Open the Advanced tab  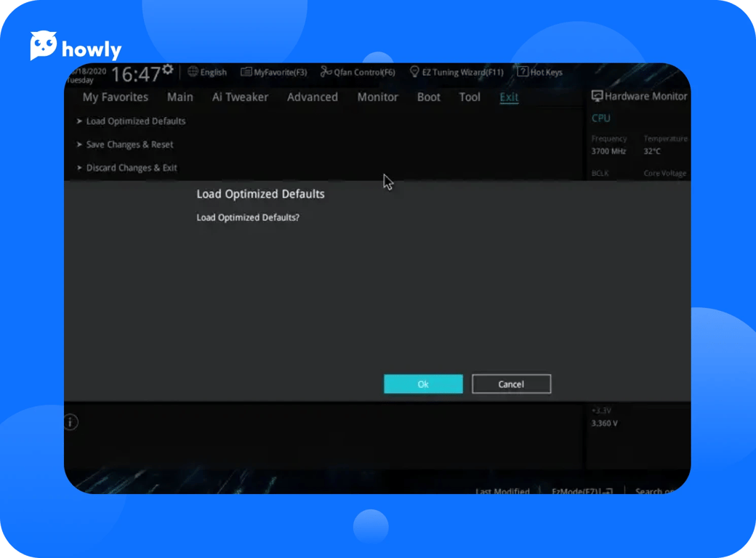coord(312,97)
